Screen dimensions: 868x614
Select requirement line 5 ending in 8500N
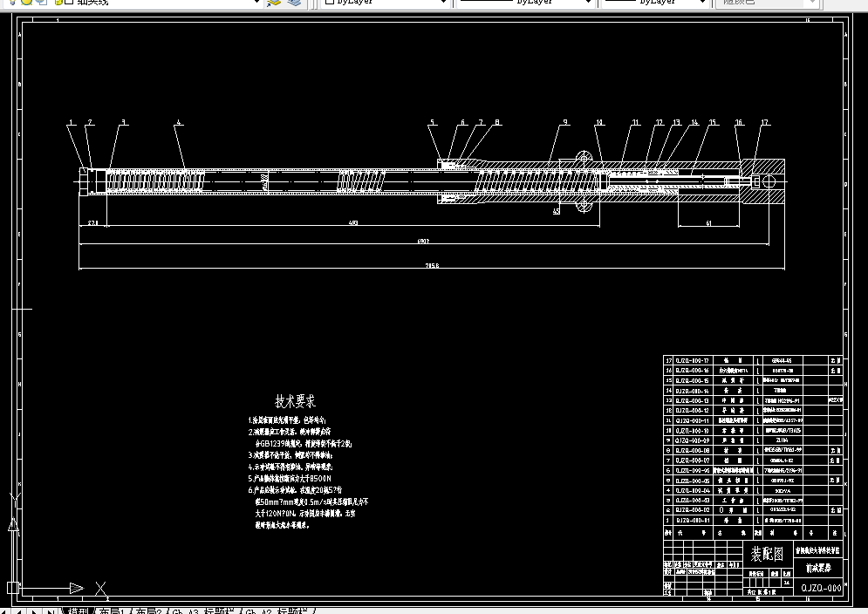pos(290,478)
